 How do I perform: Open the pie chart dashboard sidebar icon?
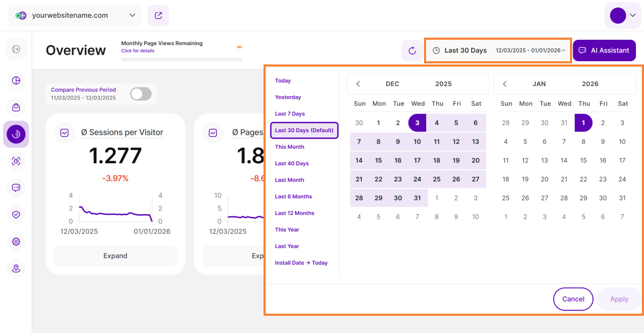(16, 81)
